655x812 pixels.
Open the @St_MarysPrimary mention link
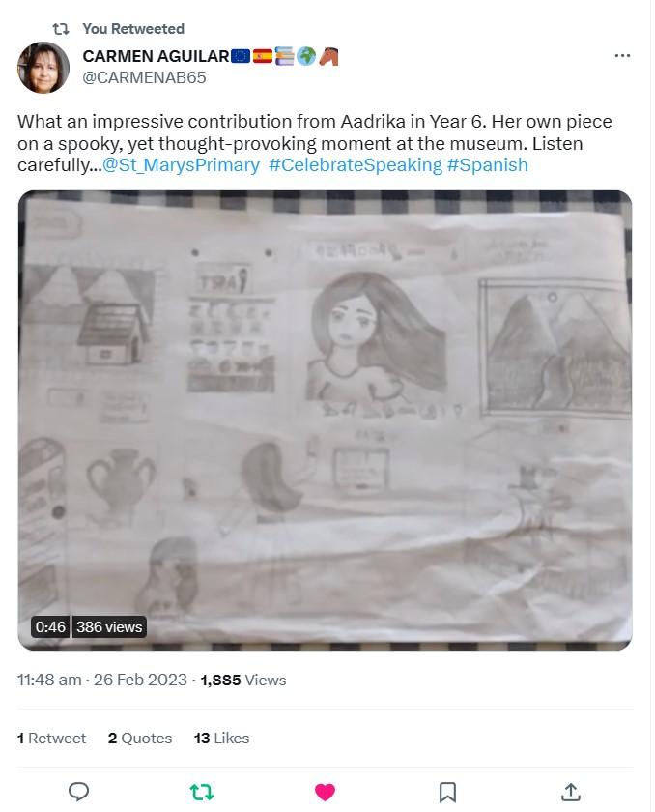(181, 165)
